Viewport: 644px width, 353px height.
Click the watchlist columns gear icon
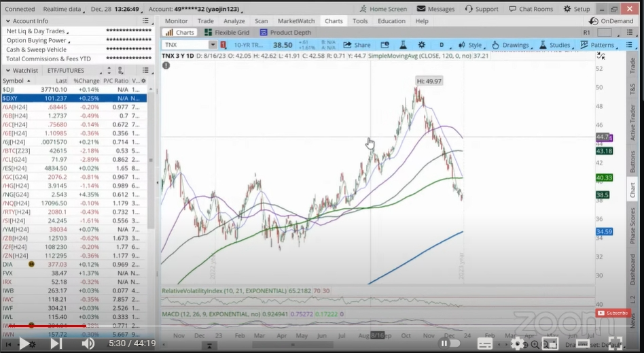click(x=143, y=81)
